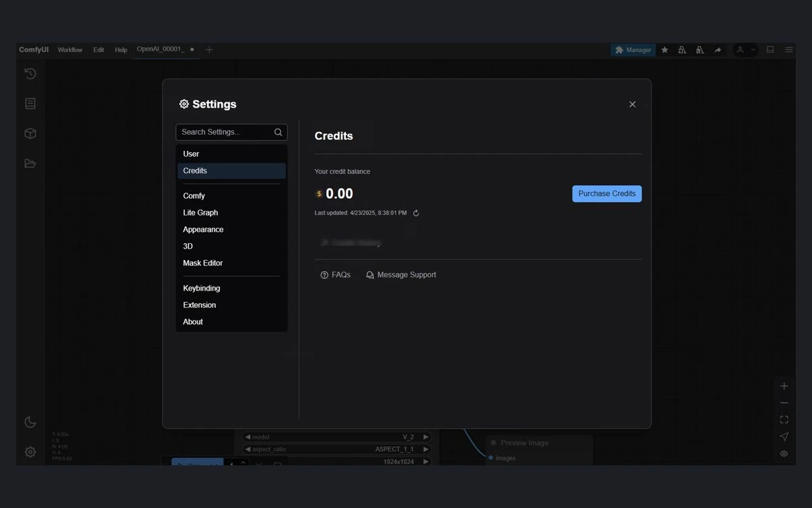Open the hamburger menu in the top bar
This screenshot has width=812, height=508.
coord(789,50)
